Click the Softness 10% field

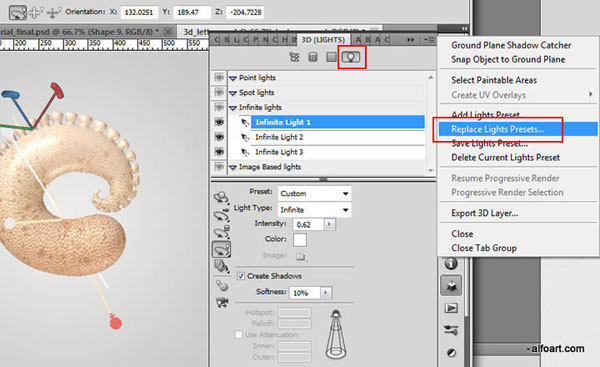tap(305, 293)
